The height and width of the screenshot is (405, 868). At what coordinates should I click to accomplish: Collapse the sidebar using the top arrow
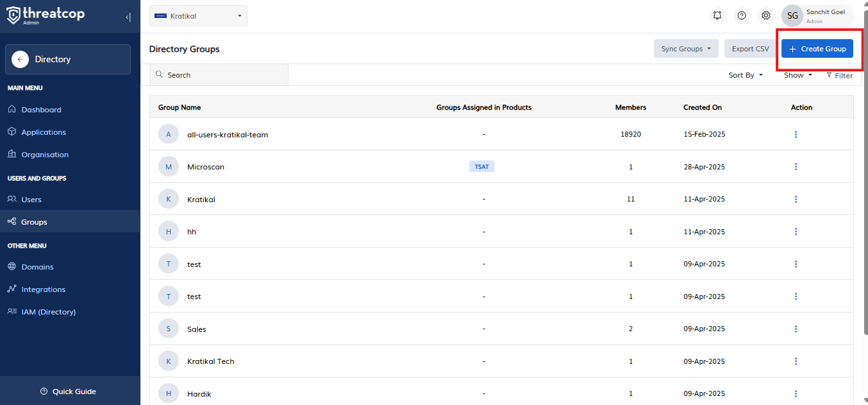click(x=128, y=17)
